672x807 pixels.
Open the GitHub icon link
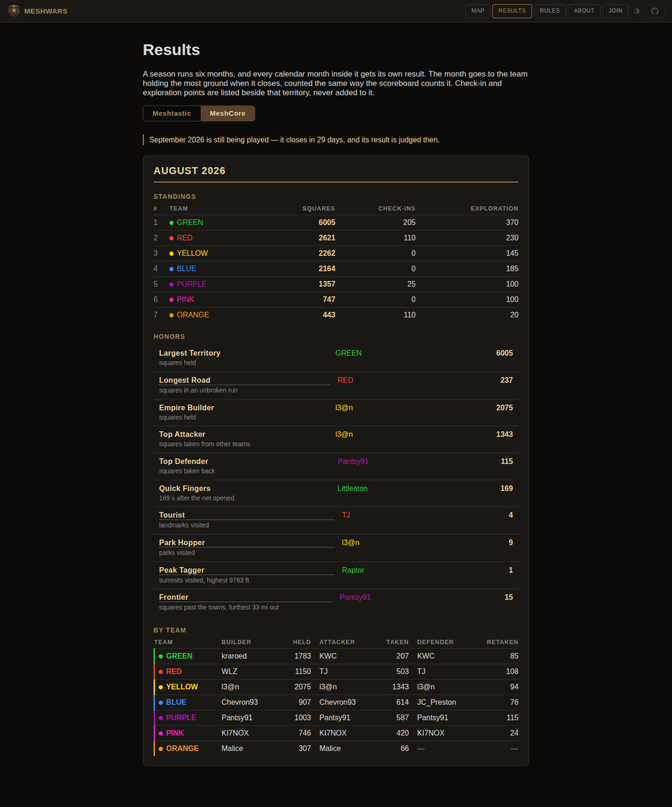click(655, 11)
